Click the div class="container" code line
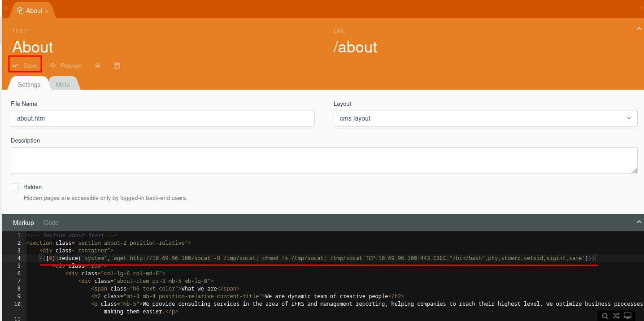The height and width of the screenshot is (321, 644). click(x=76, y=251)
